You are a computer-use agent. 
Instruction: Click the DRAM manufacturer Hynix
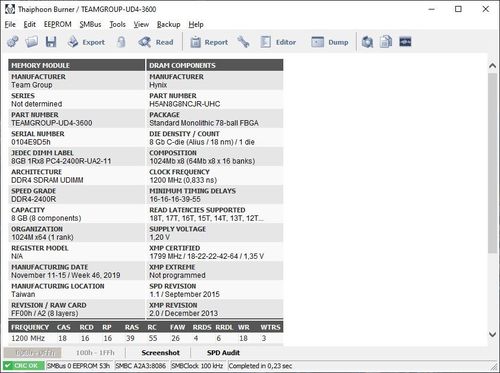(x=158, y=85)
